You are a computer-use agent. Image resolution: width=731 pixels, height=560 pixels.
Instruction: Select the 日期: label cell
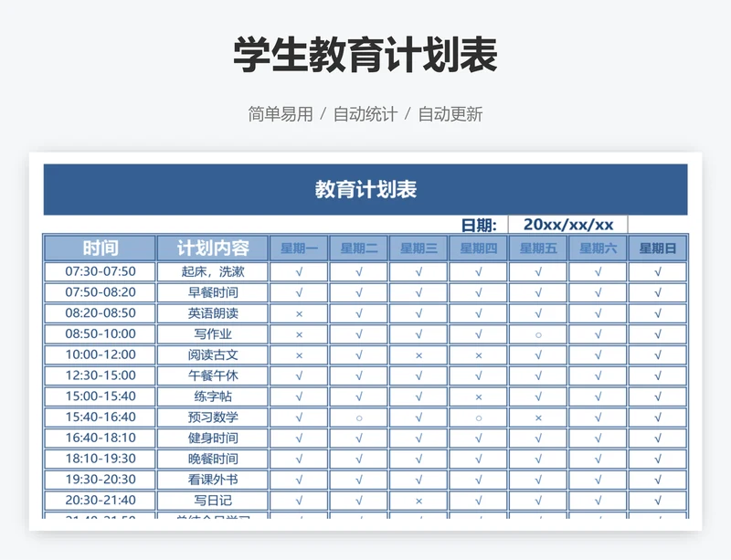pyautogui.click(x=479, y=226)
